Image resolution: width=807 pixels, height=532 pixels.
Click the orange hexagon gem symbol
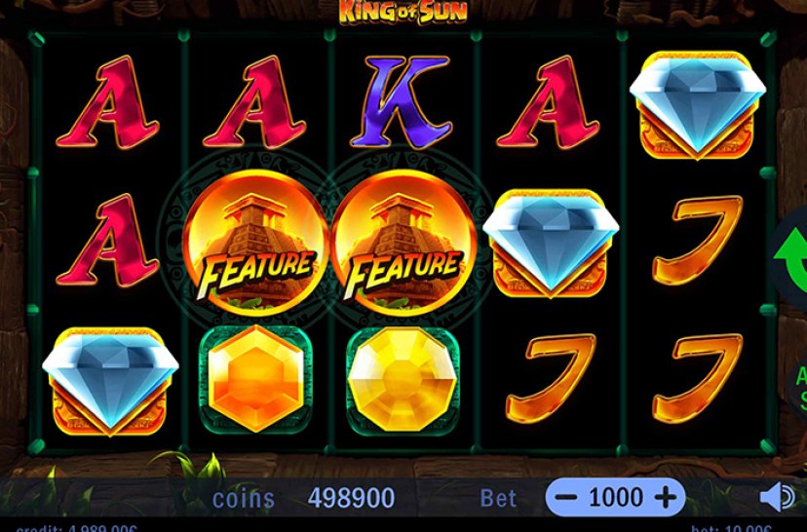pyautogui.click(x=255, y=379)
